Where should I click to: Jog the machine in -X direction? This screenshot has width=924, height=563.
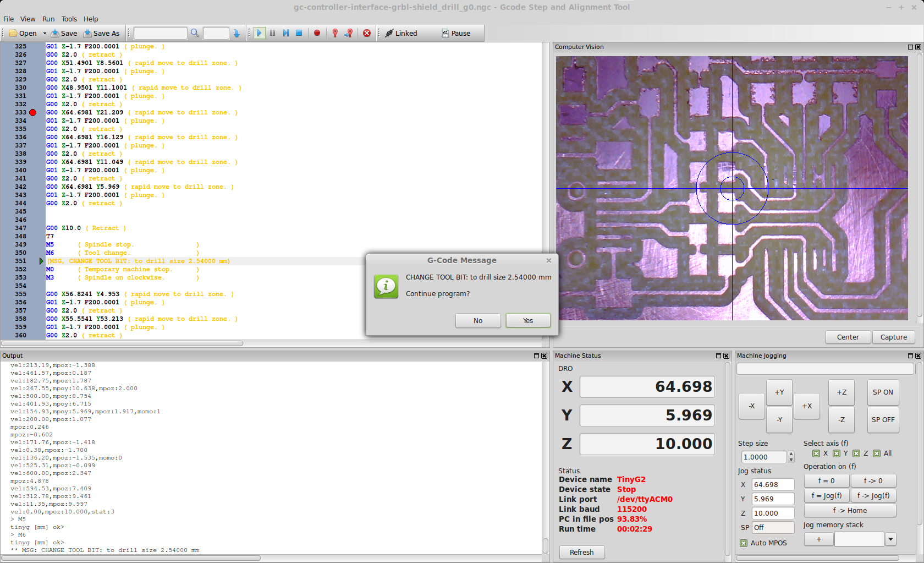click(752, 406)
